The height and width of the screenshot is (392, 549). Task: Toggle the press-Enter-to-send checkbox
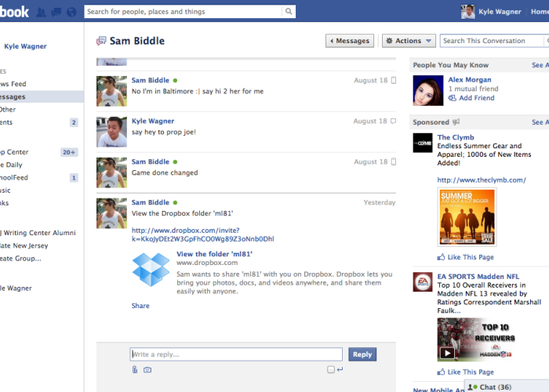point(331,369)
